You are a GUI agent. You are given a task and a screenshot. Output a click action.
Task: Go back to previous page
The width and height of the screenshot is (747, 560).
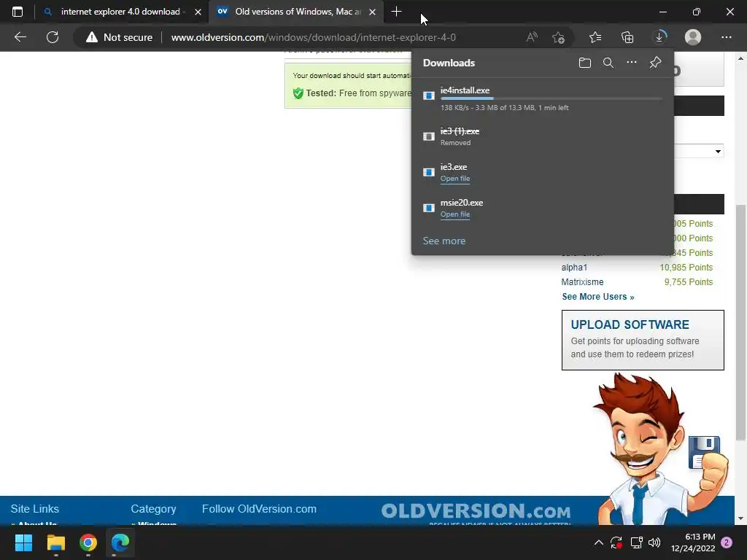tap(20, 37)
